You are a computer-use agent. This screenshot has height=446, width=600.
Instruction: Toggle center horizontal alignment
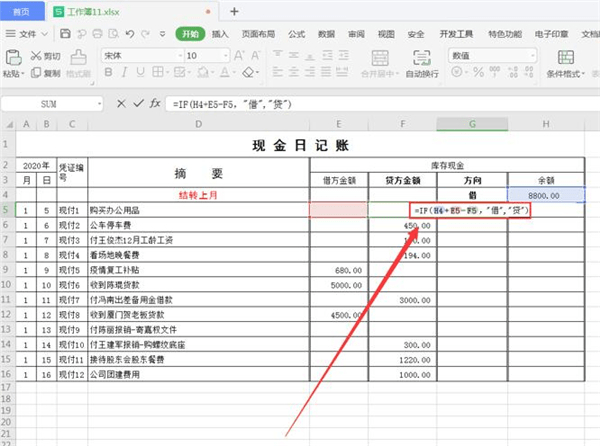[293, 72]
